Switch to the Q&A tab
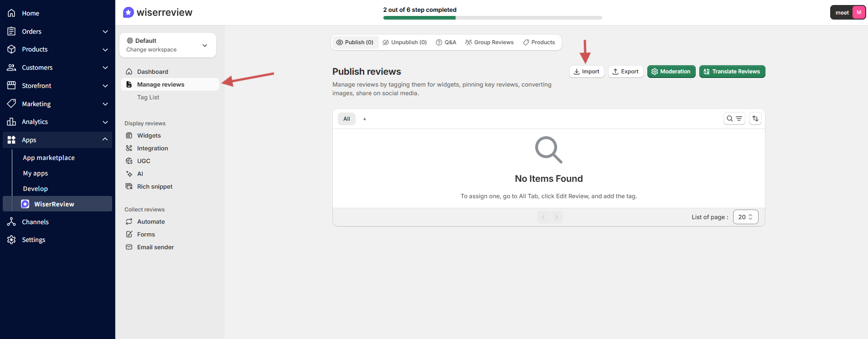 (x=446, y=42)
